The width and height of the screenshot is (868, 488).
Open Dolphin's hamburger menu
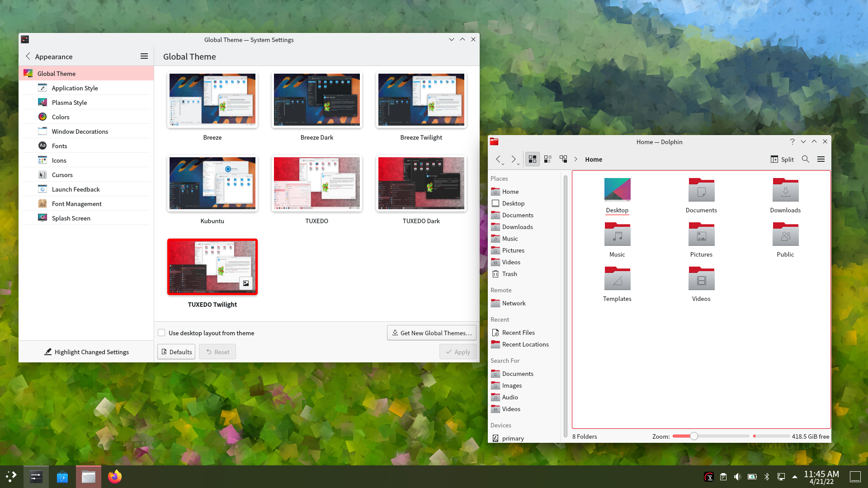point(821,159)
